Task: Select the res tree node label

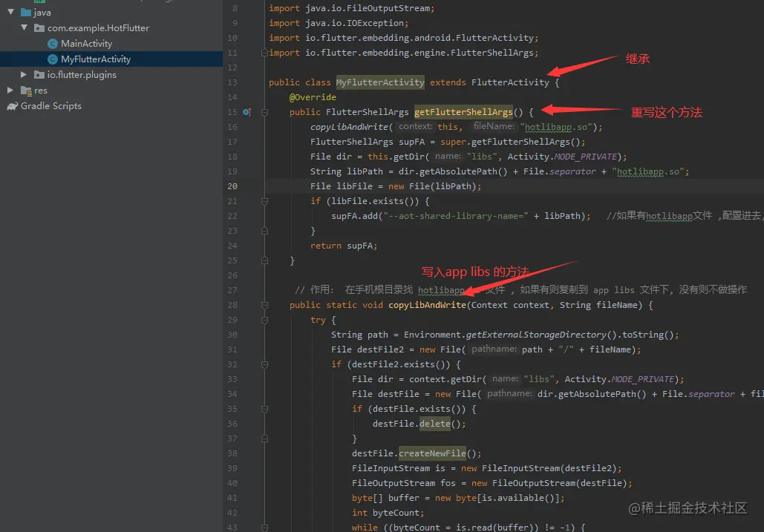Action: click(x=40, y=91)
